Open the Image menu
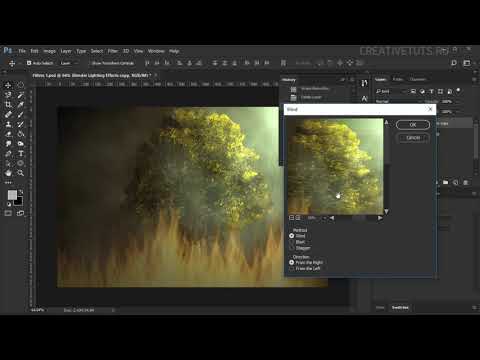The image size is (480, 360). tap(49, 51)
